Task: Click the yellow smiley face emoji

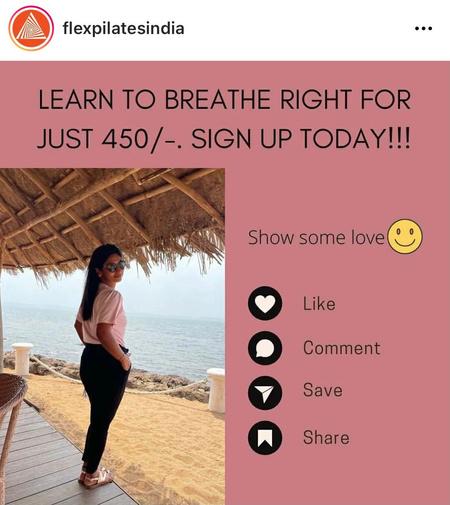Action: coord(406,236)
